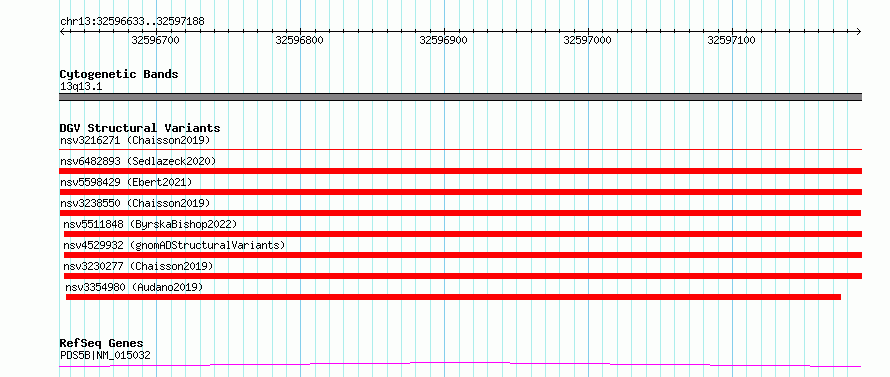
Task: Select the magenta PDS5B transcript line
Action: [460, 364]
